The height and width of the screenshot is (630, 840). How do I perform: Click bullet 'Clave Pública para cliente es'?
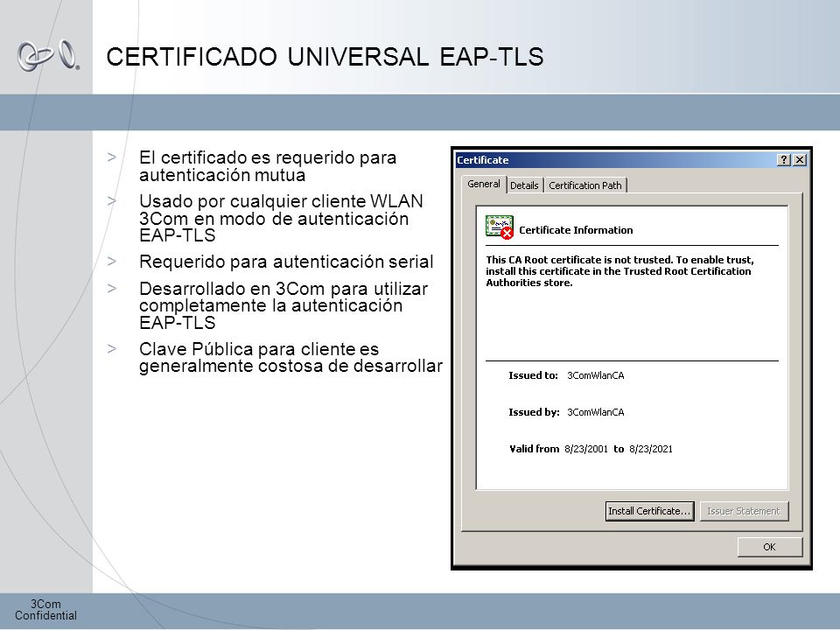(290, 357)
